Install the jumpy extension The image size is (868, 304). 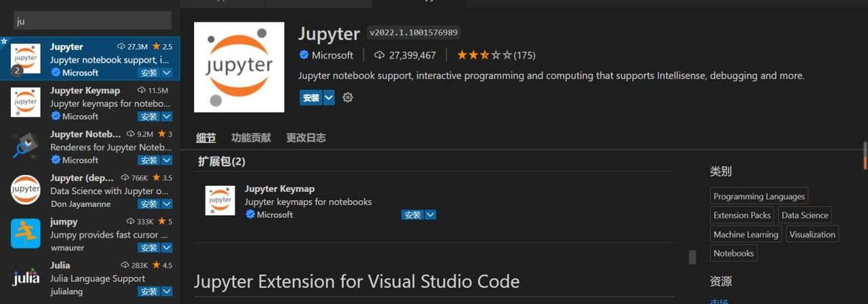[x=149, y=248]
